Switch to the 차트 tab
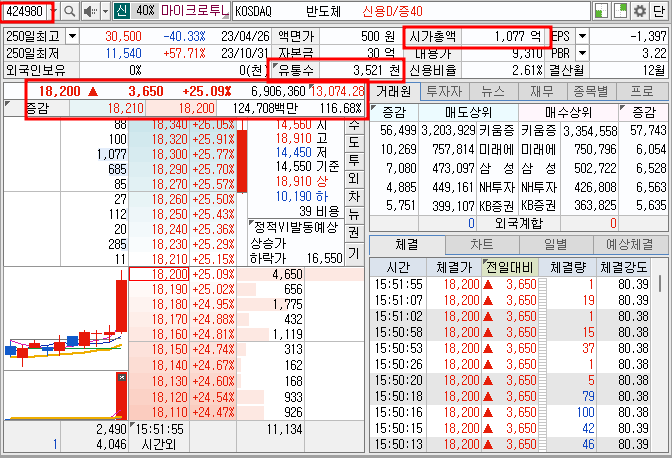This screenshot has height=458, width=672. coord(482,245)
